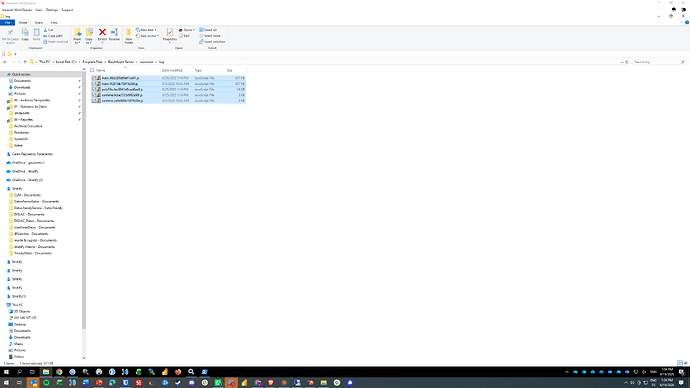Pin folder to Quick access in ribbon
This screenshot has height=388, width=690.
point(10,36)
